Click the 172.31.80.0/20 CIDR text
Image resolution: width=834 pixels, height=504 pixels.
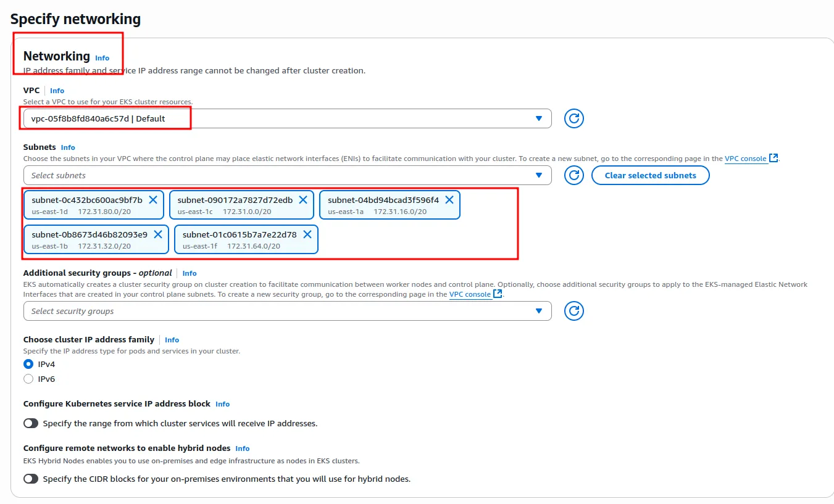[104, 212]
